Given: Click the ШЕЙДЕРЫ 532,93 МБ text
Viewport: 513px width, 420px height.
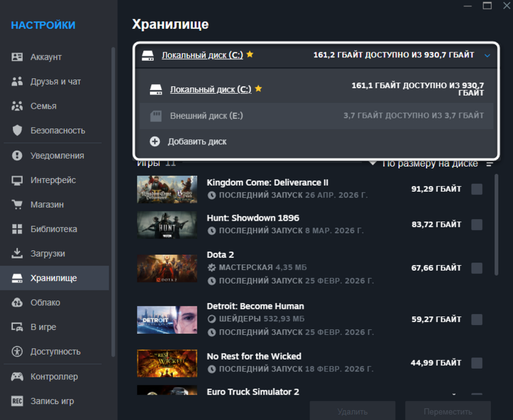Looking at the screenshot, I should (261, 318).
